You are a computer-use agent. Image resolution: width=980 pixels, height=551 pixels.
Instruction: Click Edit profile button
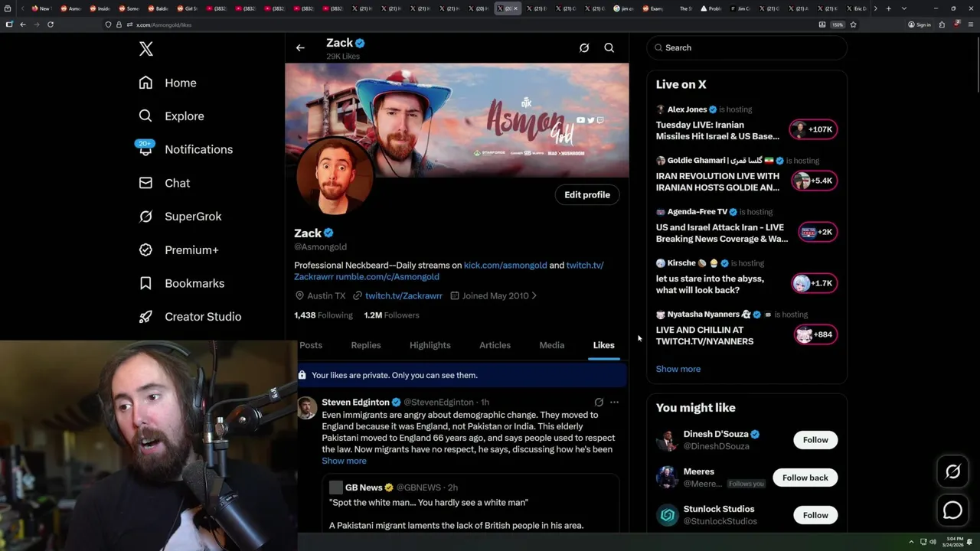587,194
